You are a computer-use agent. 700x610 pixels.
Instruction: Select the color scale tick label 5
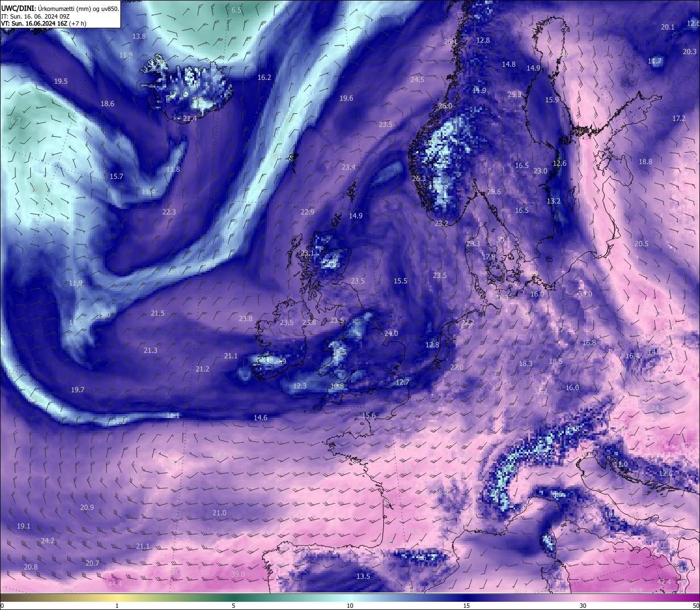point(234,606)
